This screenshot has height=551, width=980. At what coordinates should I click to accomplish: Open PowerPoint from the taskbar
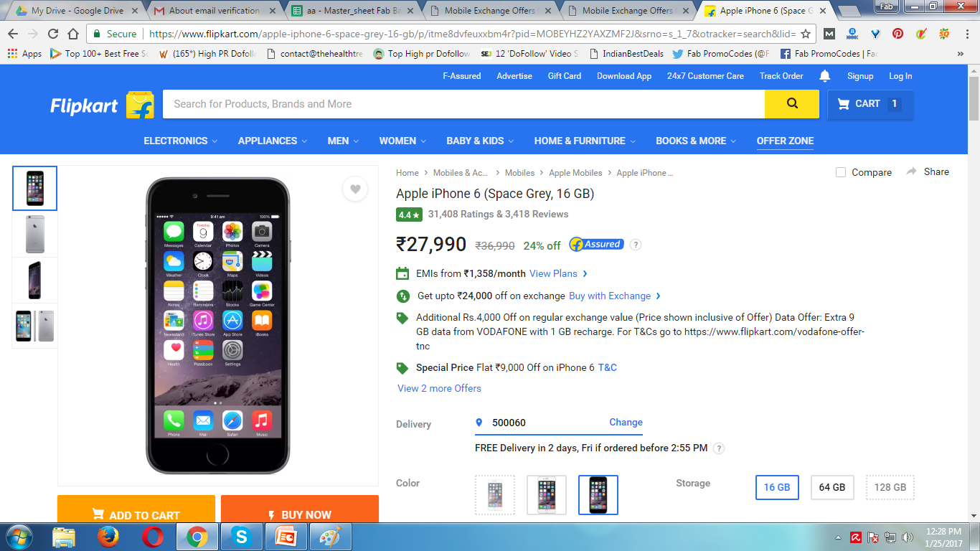(x=286, y=537)
